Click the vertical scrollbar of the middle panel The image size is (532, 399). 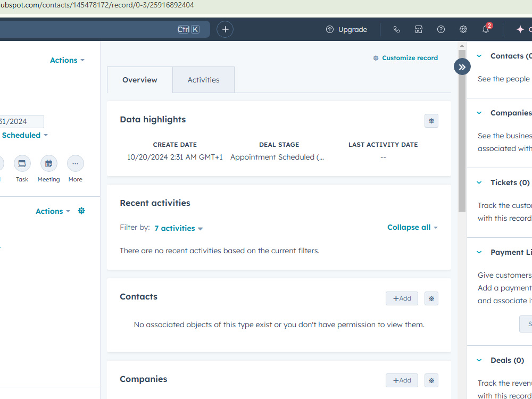[x=462, y=131]
